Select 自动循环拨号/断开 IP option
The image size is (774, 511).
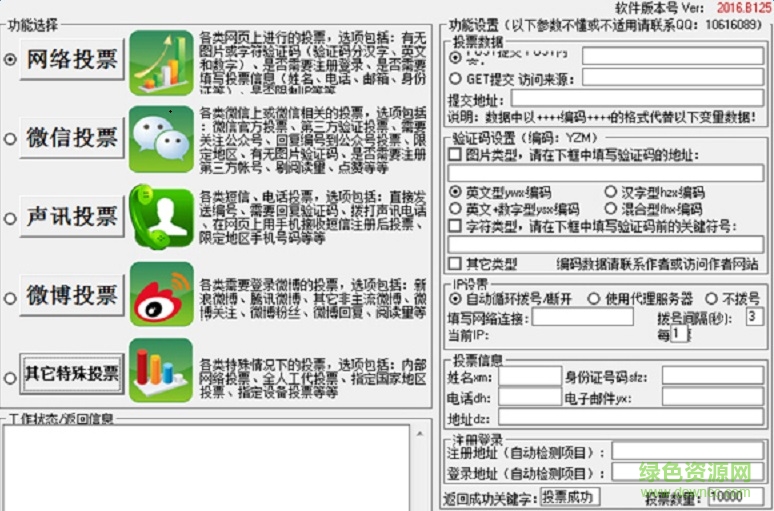[x=455, y=299]
